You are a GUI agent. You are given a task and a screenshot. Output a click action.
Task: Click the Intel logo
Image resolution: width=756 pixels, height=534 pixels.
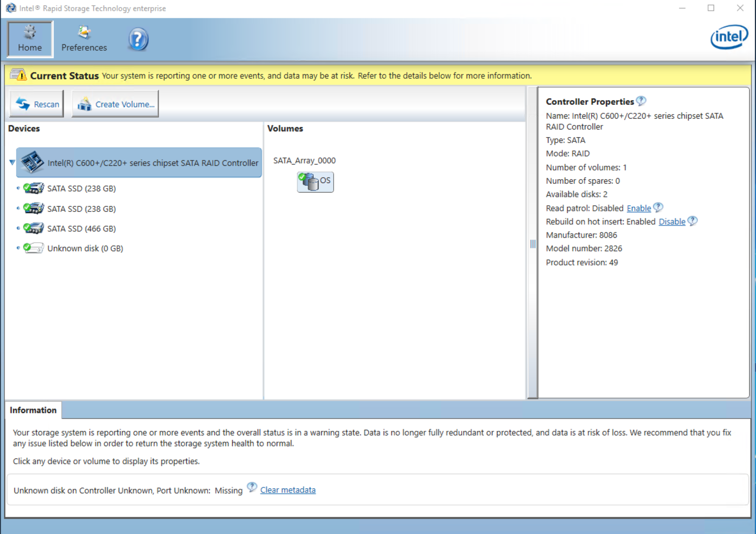point(729,37)
